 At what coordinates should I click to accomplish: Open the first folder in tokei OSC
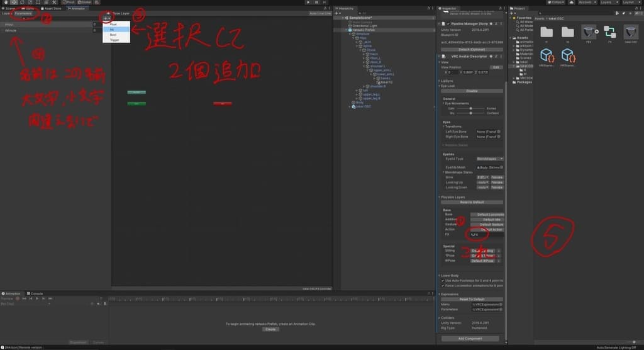click(x=547, y=32)
